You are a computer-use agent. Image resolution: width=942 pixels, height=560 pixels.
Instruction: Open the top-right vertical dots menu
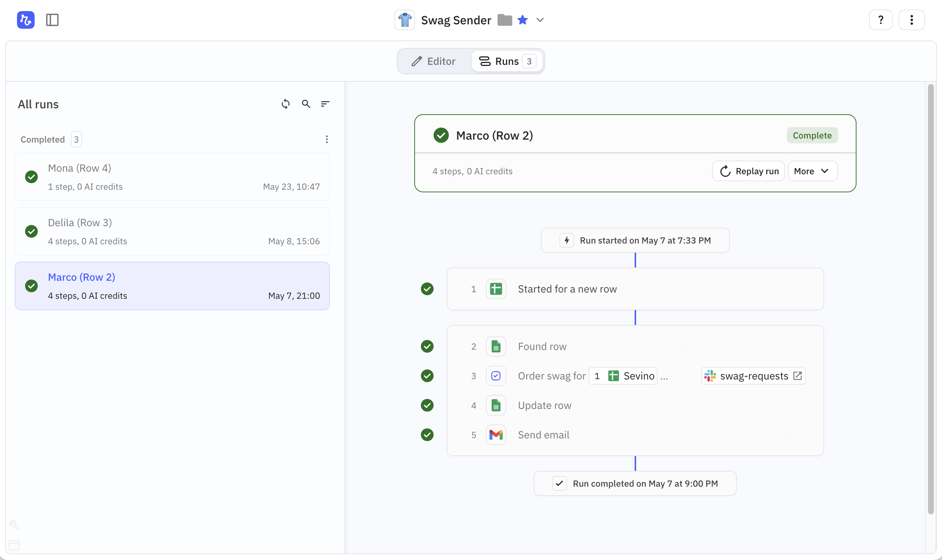tap(911, 20)
